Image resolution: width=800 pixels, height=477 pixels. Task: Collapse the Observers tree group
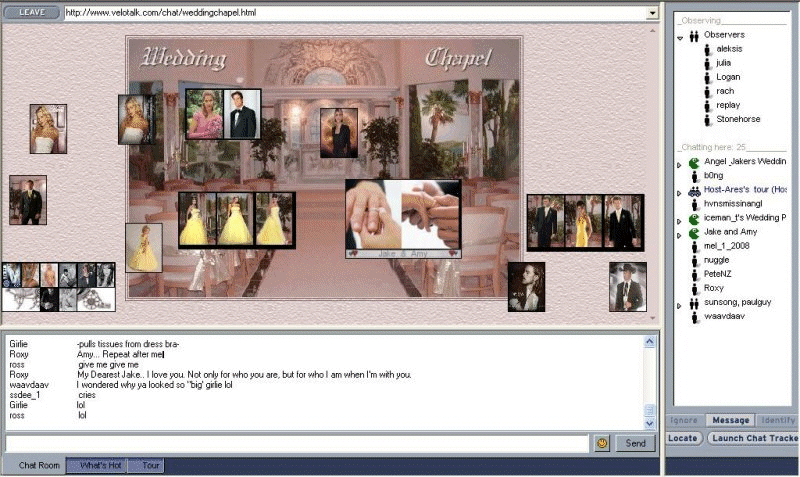tap(680, 37)
